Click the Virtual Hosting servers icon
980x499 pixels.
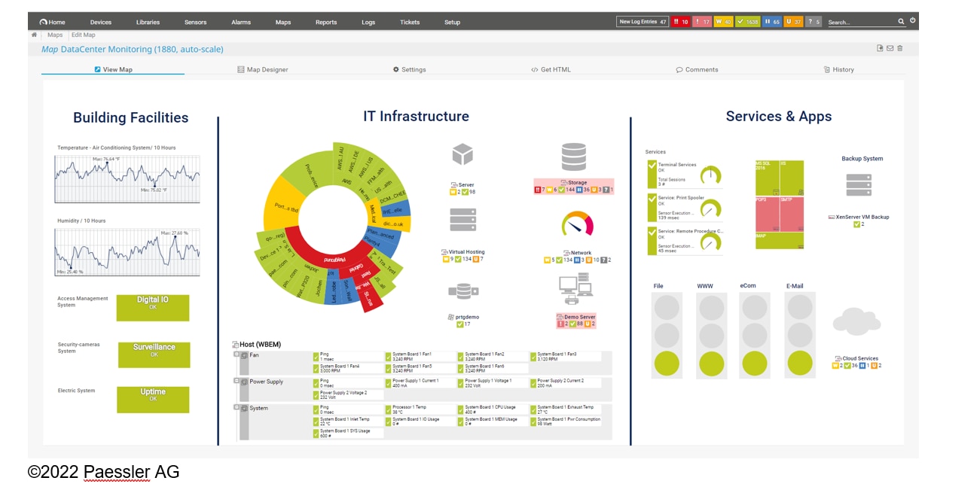pyautogui.click(x=462, y=221)
